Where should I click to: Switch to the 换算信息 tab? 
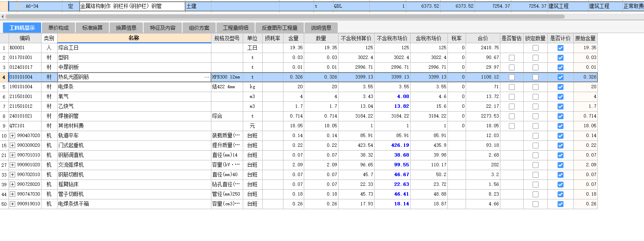[x=126, y=28]
